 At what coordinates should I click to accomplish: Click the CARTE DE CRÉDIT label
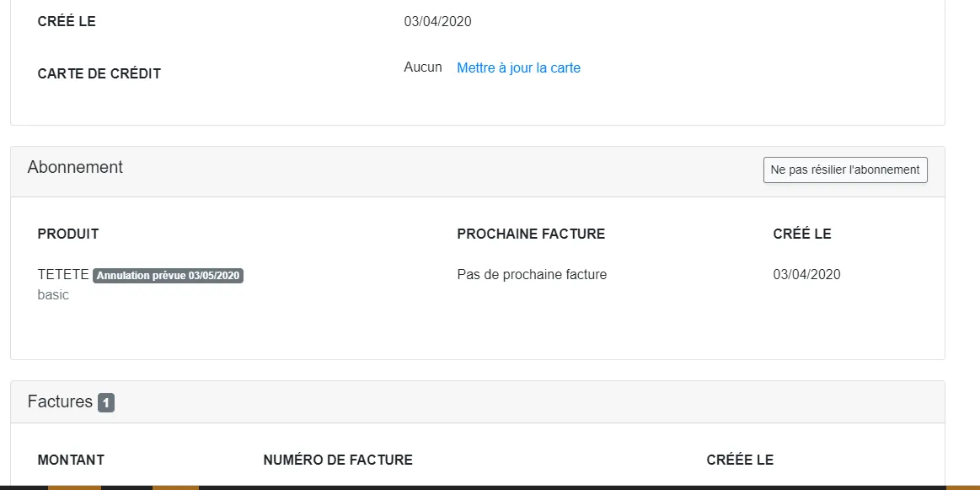tap(99, 73)
